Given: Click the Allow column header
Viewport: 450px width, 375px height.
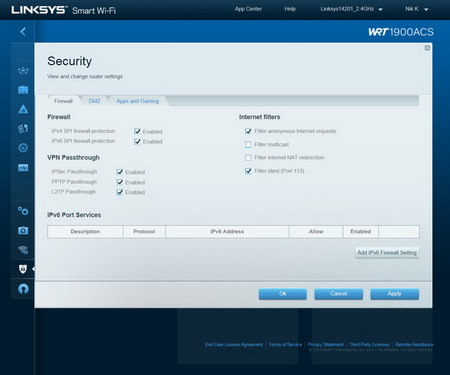Looking at the screenshot, I should pyautogui.click(x=316, y=231).
